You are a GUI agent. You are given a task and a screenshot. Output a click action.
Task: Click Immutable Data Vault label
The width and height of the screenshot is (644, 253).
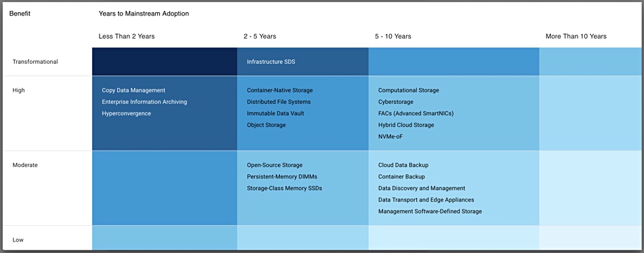[x=276, y=113]
